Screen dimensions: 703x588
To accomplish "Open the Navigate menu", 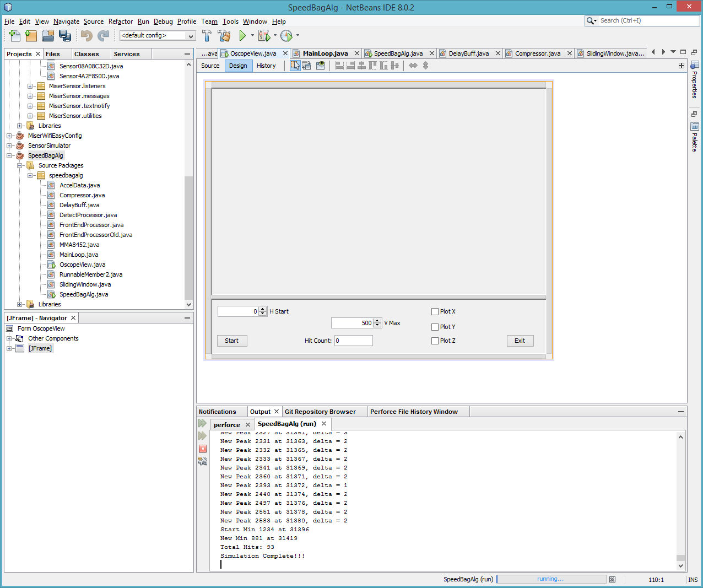I will [66, 21].
